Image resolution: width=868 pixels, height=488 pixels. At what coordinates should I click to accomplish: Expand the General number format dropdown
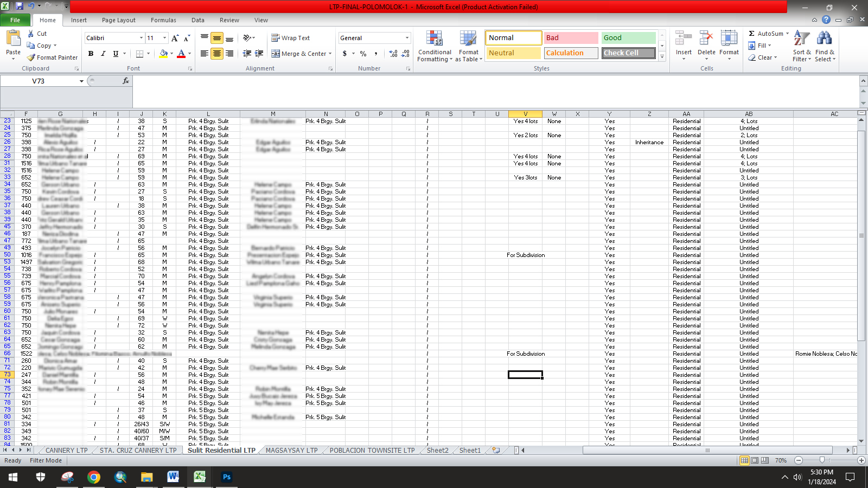click(407, 38)
